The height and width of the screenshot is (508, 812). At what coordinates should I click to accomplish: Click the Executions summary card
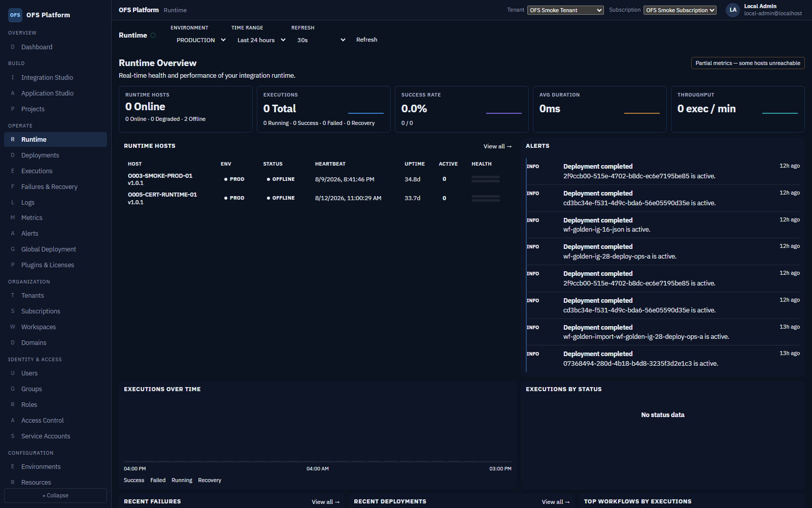324,109
